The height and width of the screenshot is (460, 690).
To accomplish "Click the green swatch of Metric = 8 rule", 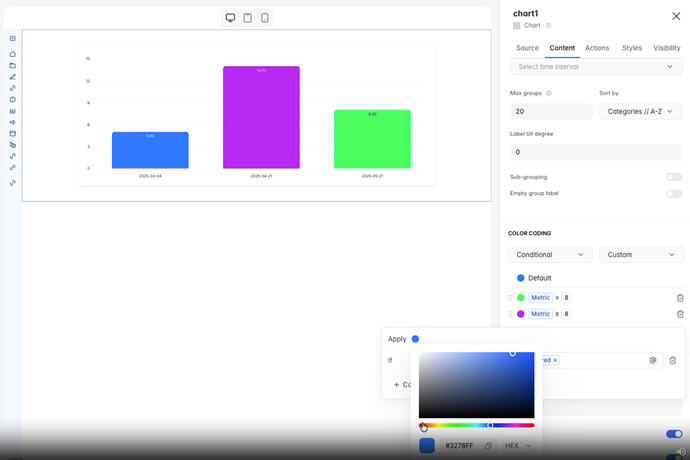I will point(521,298).
